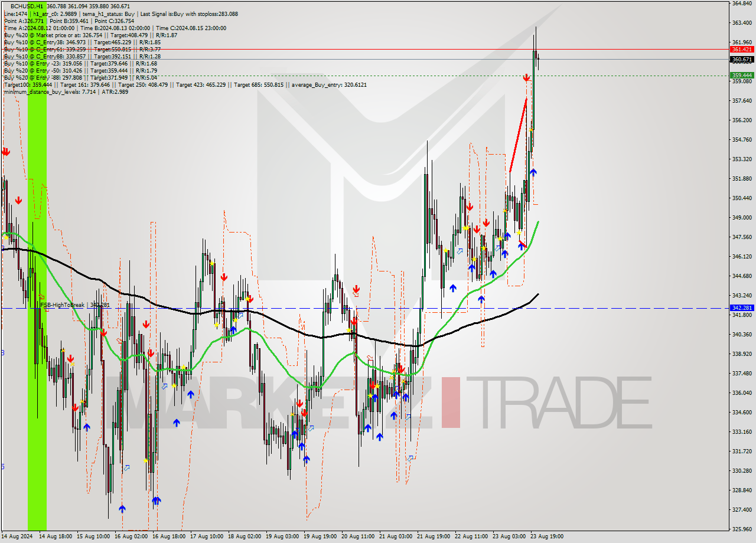Click the Target100: 359.444 summary line
Screen dimensions: 756x543
coord(185,84)
